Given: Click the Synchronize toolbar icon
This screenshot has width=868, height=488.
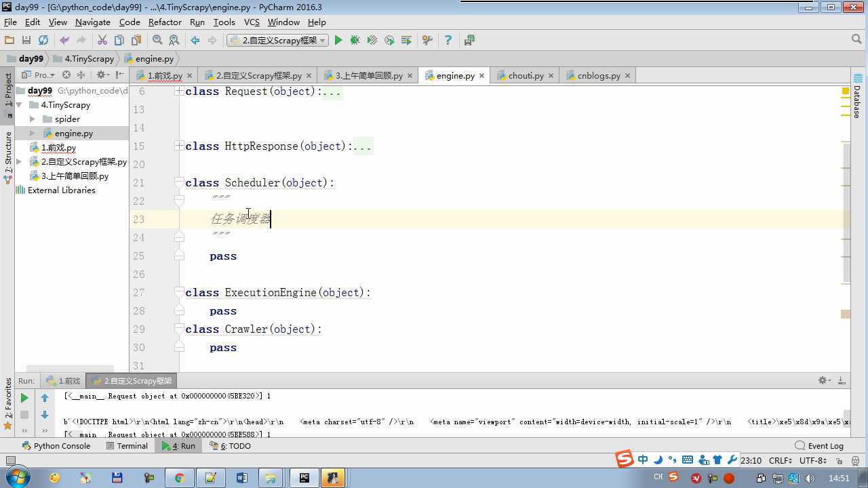Looking at the screenshot, I should point(43,41).
